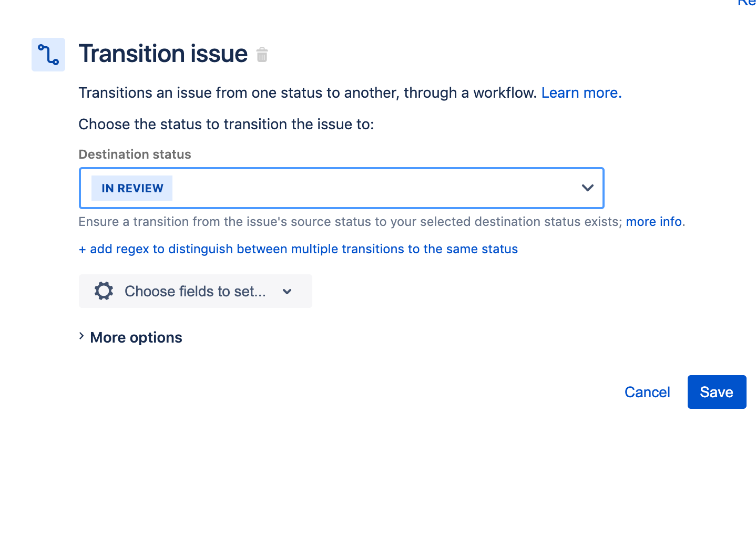Click the Destination status label
756x537 pixels.
click(135, 154)
